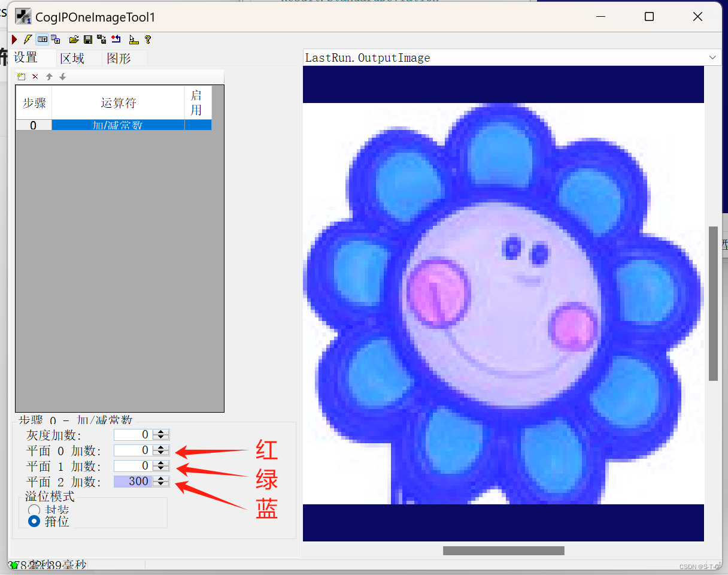Delete selected operator with red X icon
Screen dimensions: 728x575
click(x=35, y=77)
